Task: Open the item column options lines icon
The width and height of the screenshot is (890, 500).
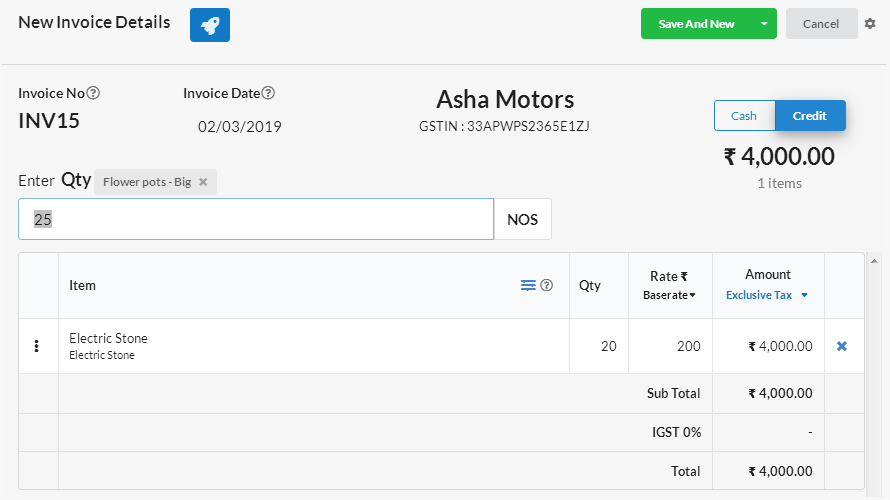Action: click(528, 285)
